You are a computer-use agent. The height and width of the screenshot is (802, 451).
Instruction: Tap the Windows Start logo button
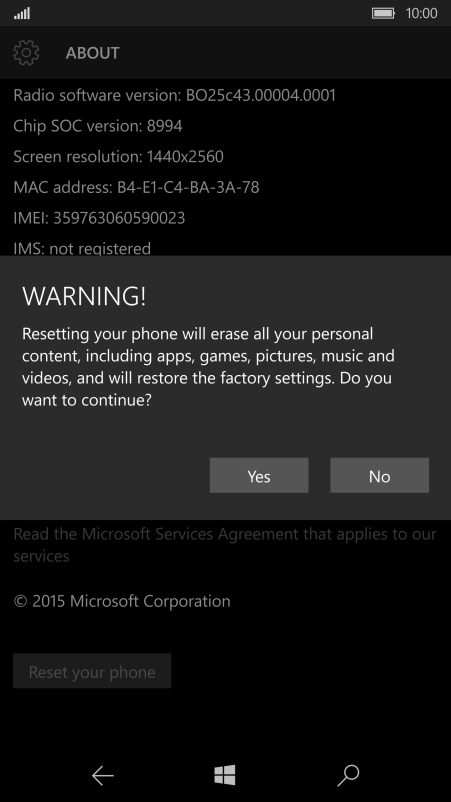225,775
